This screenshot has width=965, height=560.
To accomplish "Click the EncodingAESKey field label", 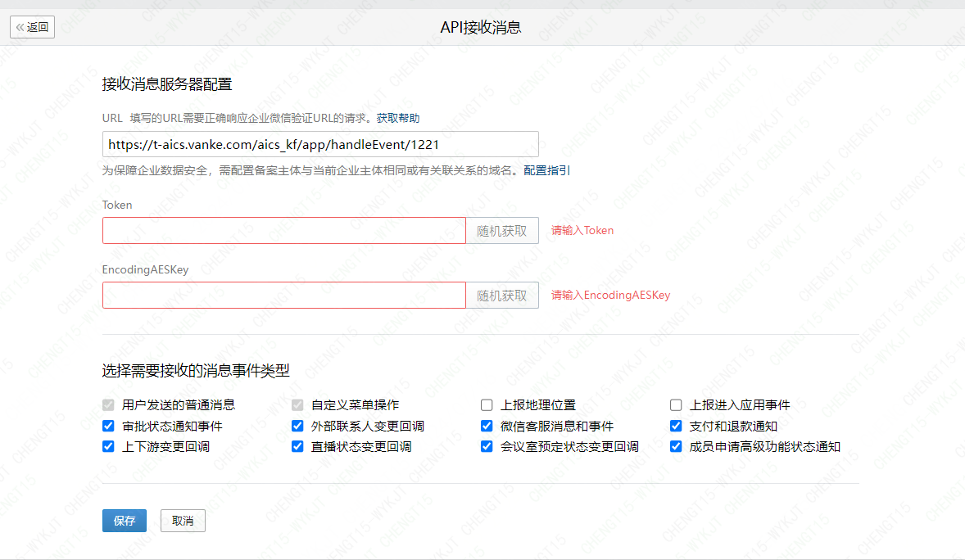I will [x=145, y=269].
